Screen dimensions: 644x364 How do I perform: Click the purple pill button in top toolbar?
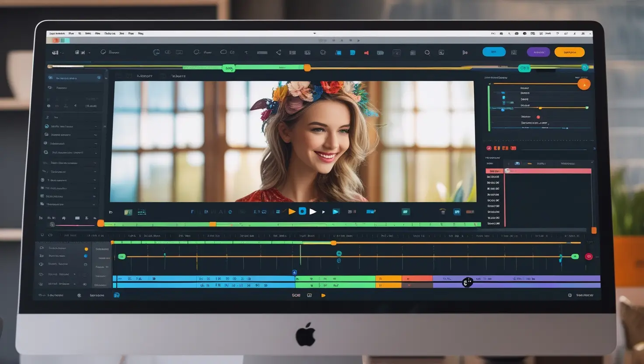pos(539,52)
